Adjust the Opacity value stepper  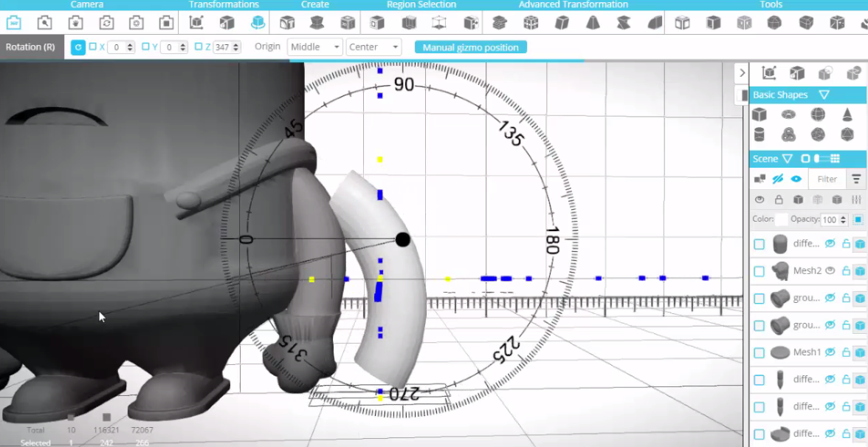[x=843, y=220]
